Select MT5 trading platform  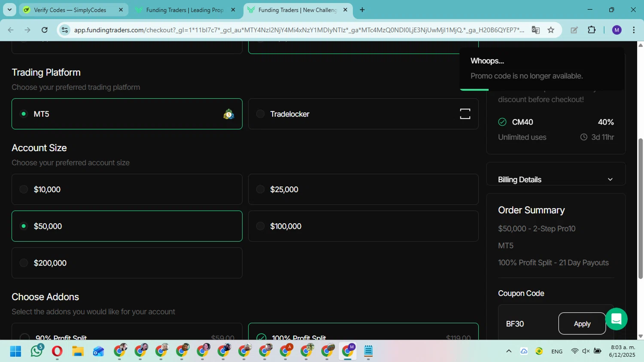[127, 114]
